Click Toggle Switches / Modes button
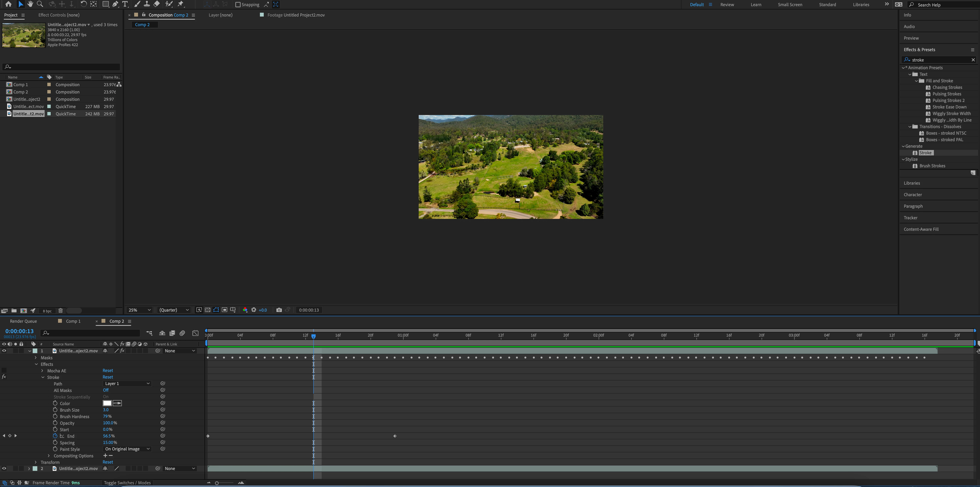The width and height of the screenshot is (980, 487). pos(127,483)
